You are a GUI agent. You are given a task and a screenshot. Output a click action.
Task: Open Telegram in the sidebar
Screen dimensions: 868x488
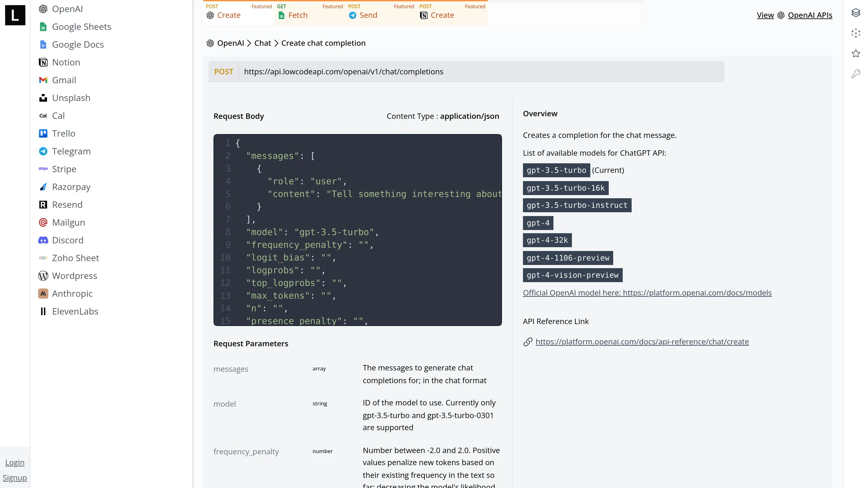(64, 151)
